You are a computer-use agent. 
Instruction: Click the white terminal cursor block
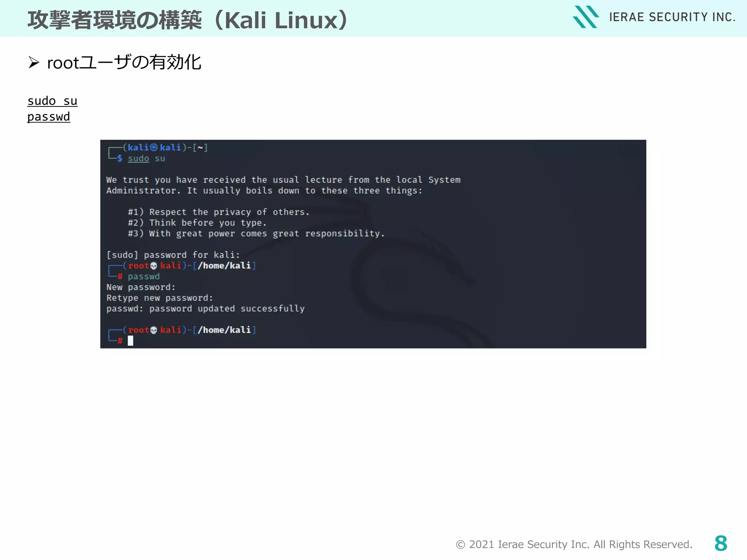(131, 341)
